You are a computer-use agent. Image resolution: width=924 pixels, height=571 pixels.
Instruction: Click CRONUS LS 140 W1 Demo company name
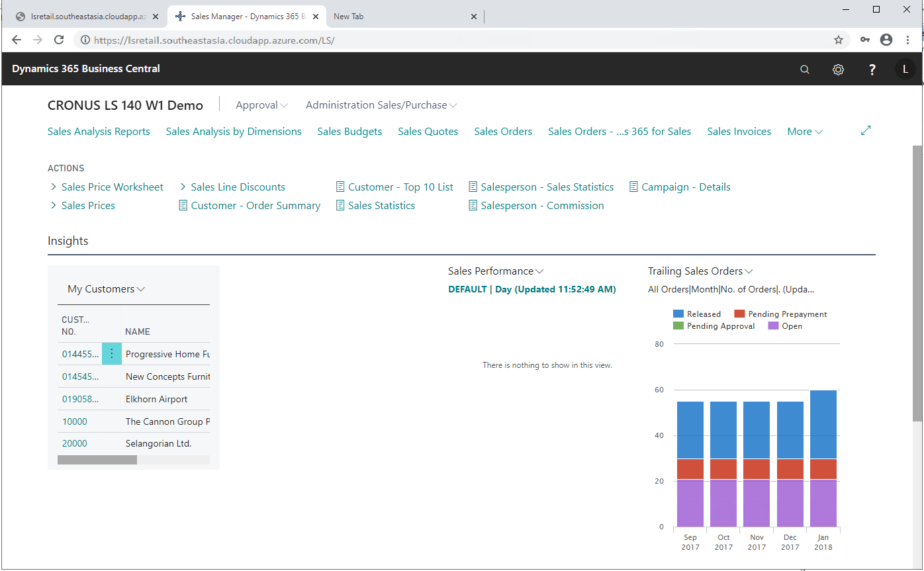pos(125,105)
